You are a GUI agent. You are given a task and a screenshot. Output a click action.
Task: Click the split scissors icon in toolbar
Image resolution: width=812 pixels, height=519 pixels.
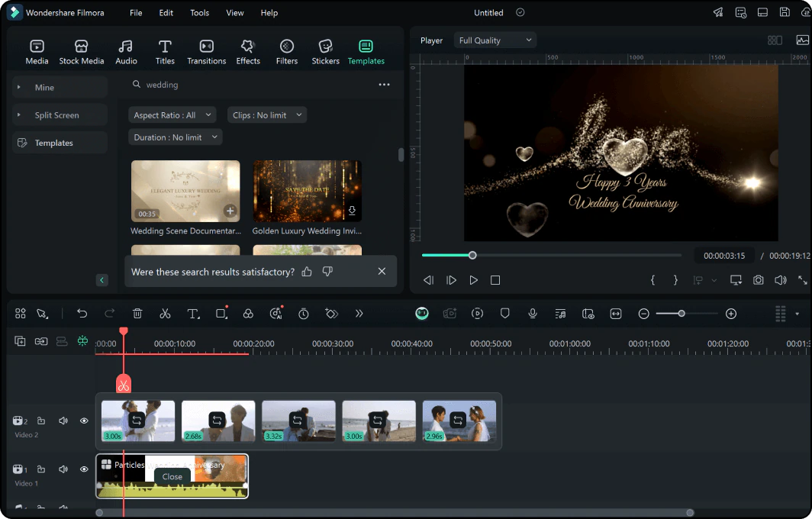pos(165,314)
